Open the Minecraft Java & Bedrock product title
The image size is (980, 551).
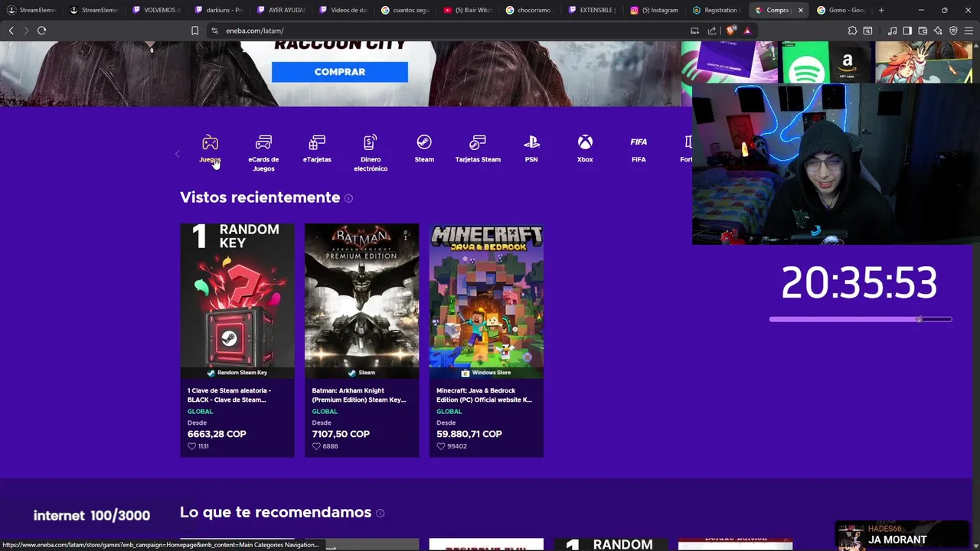[x=484, y=395]
